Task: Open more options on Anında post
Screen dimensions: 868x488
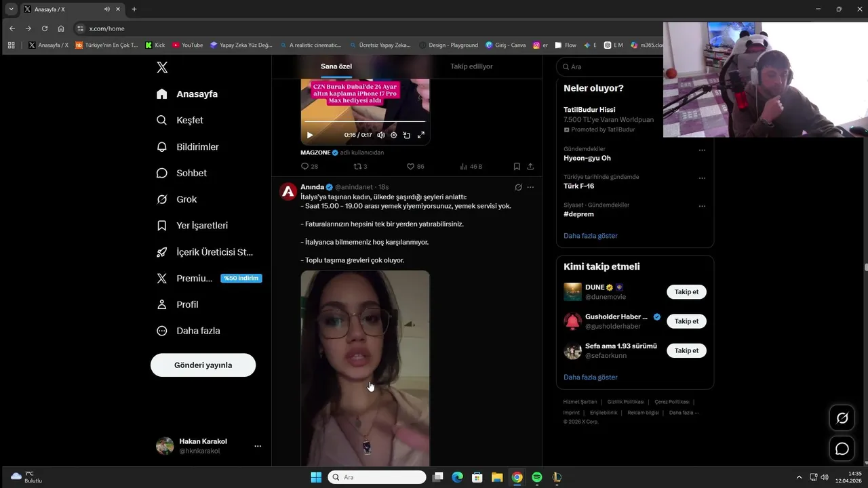Action: coord(530,187)
